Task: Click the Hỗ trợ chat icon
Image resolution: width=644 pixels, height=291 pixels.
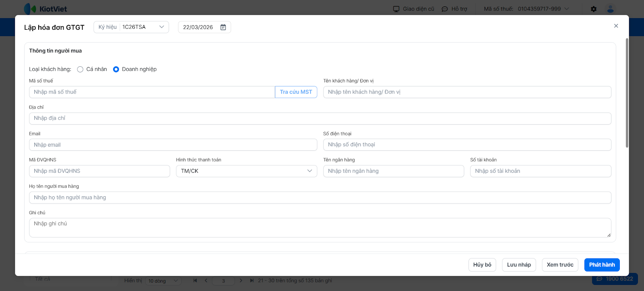Action: 445,9
